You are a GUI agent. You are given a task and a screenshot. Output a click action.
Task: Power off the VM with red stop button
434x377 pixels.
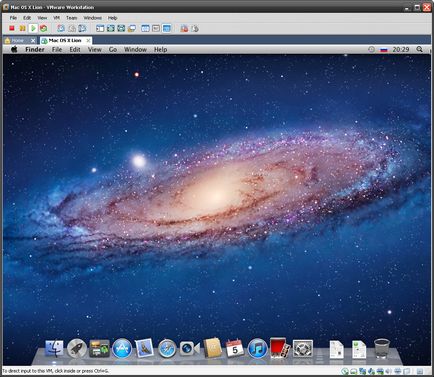12,28
